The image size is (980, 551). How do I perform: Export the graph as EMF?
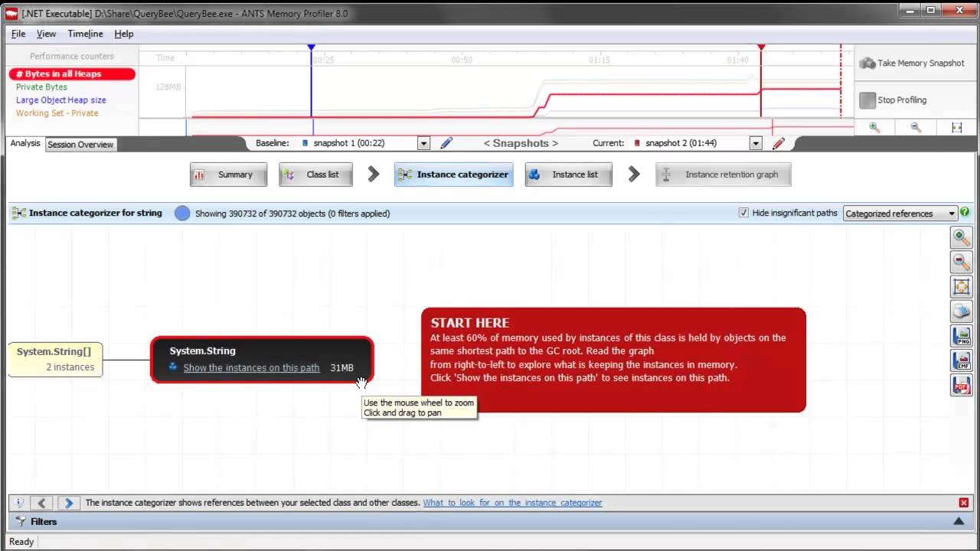[961, 360]
